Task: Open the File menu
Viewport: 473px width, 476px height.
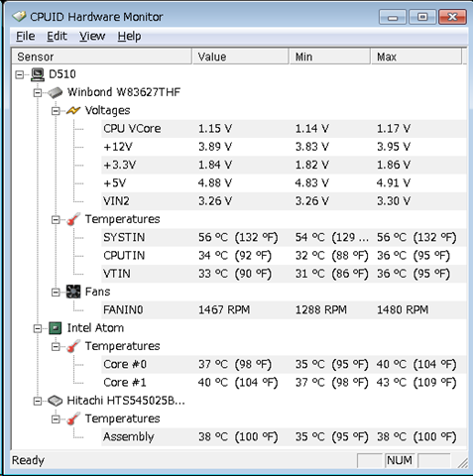Action: 26,36
